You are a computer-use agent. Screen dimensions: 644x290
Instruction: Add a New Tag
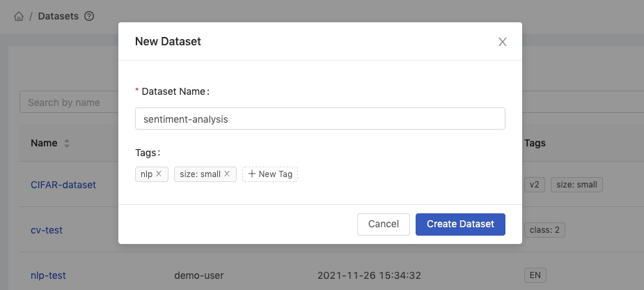(x=270, y=174)
